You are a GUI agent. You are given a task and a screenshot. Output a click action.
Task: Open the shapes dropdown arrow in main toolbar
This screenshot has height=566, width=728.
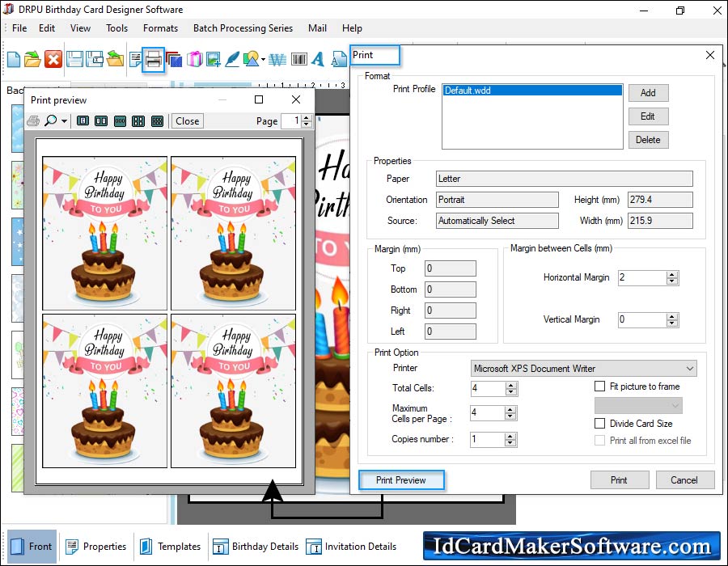tap(263, 59)
